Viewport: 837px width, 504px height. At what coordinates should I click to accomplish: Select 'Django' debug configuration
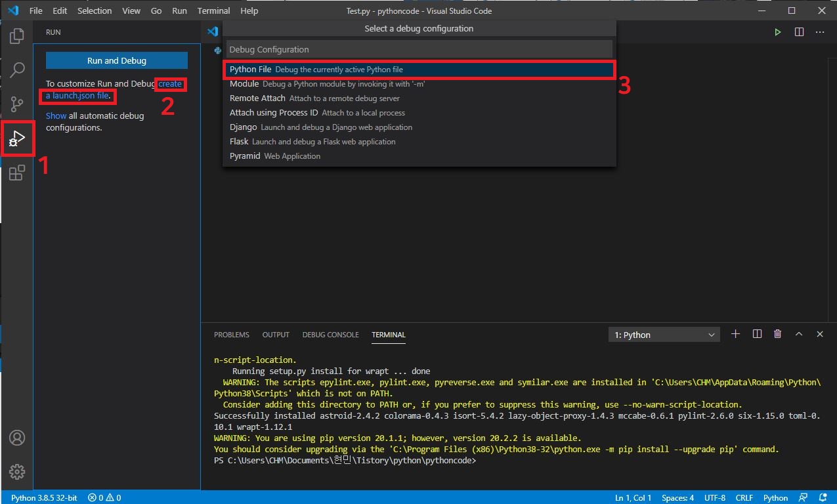coord(419,127)
